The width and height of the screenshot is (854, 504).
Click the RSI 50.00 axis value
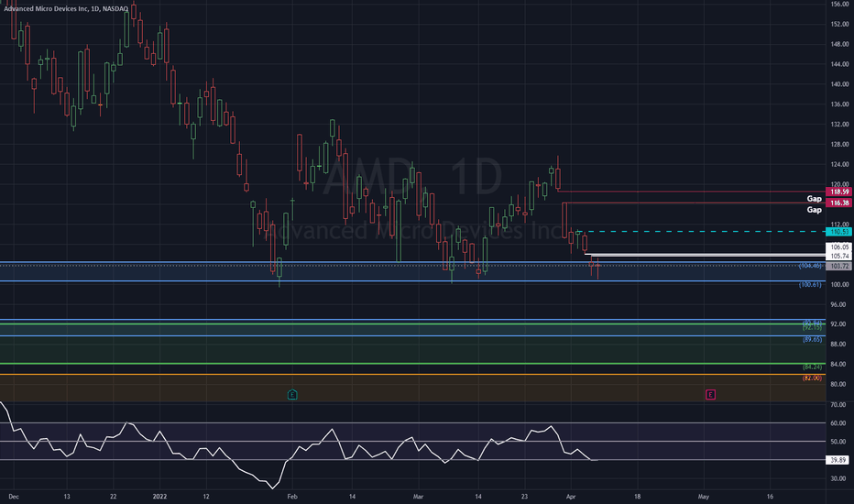pos(838,442)
